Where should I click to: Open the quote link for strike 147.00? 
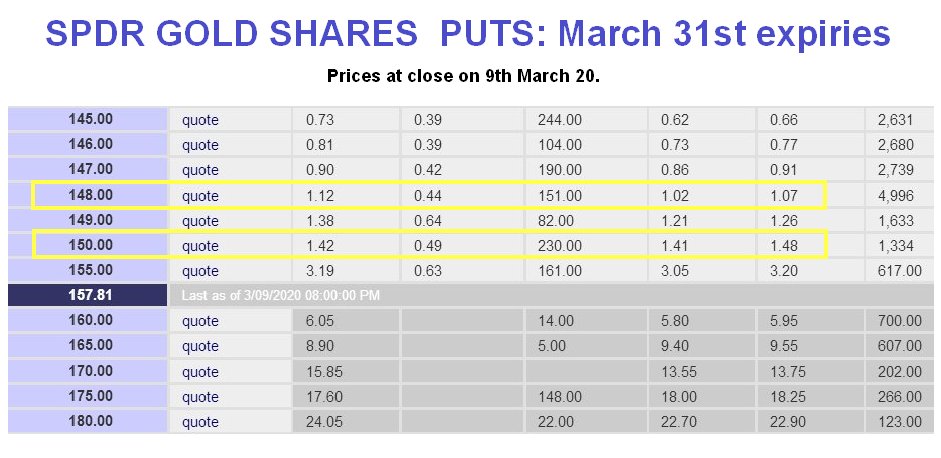200,170
